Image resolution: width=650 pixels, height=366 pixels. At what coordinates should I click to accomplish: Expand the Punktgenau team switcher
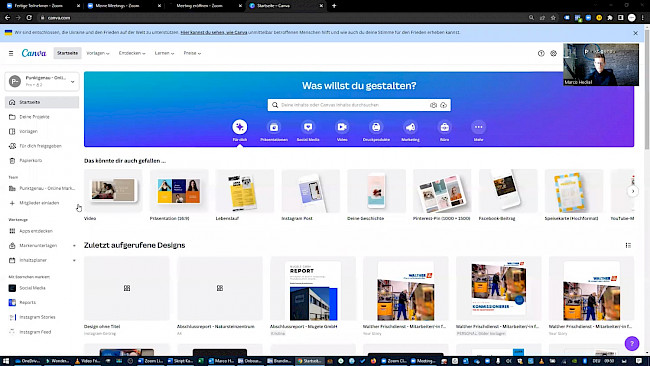tap(42, 81)
